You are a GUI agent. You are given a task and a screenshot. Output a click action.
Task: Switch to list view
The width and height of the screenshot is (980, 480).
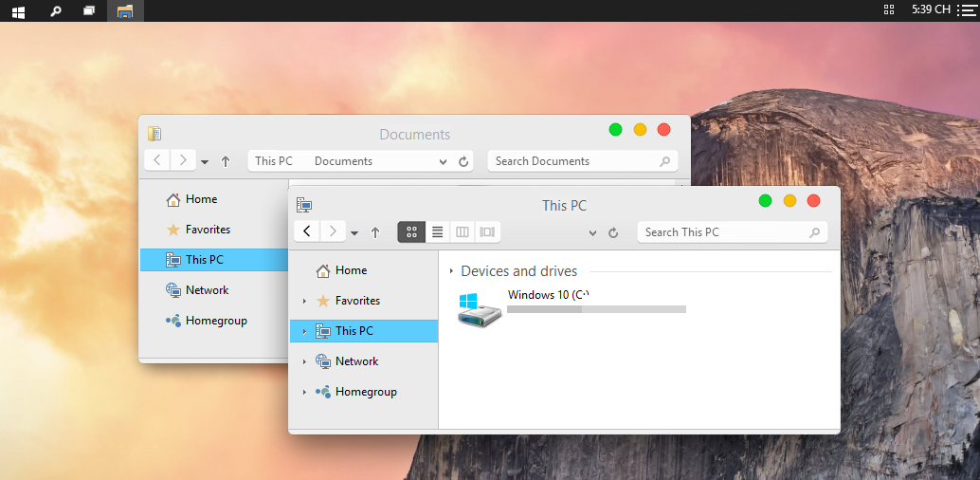(x=438, y=232)
